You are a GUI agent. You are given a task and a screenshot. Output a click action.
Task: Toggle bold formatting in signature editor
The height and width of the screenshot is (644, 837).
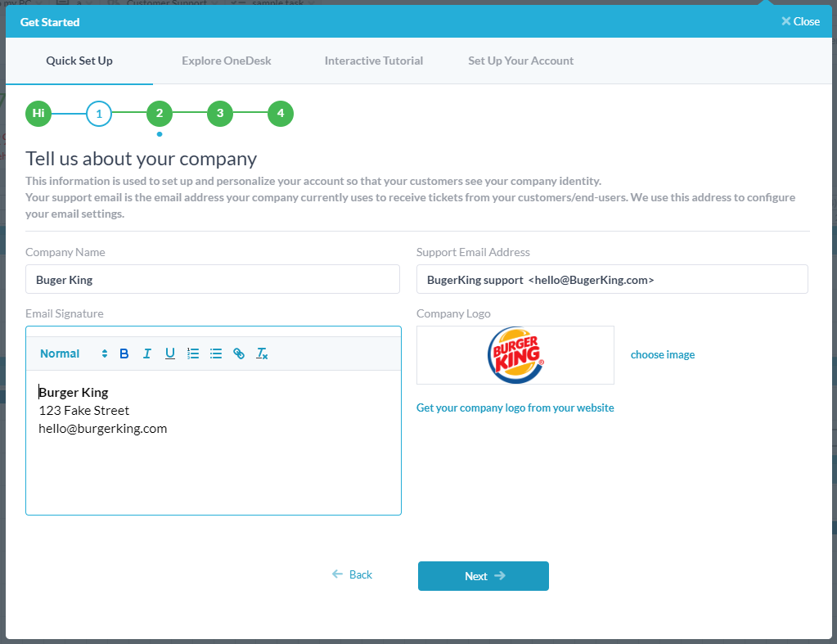(x=124, y=354)
